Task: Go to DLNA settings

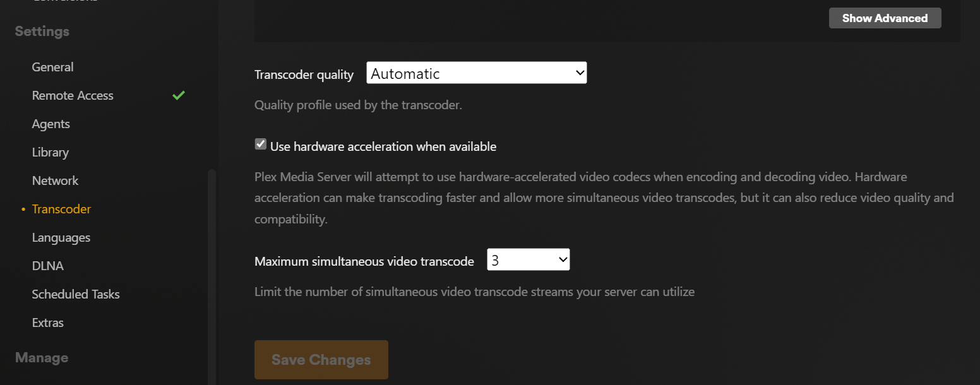Action: pos(48,266)
